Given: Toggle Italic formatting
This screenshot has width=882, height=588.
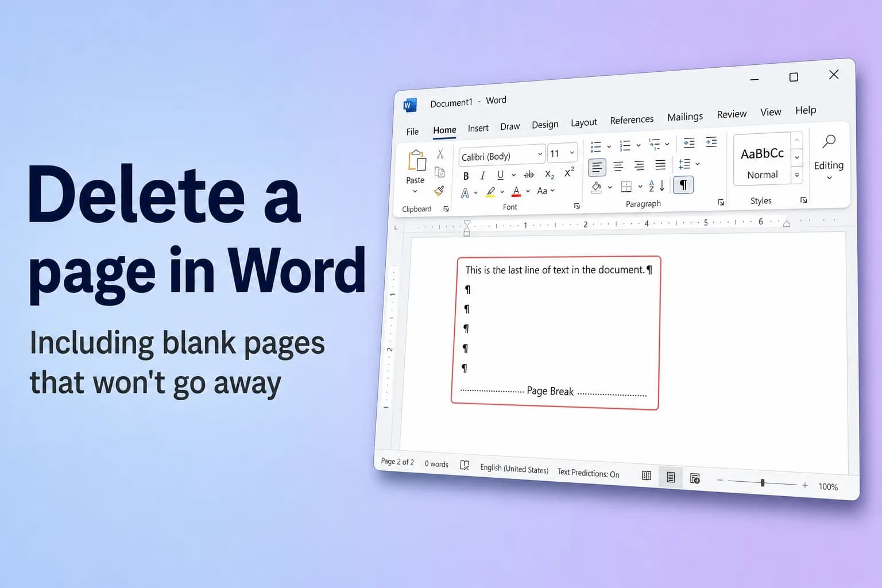Looking at the screenshot, I should 482,176.
